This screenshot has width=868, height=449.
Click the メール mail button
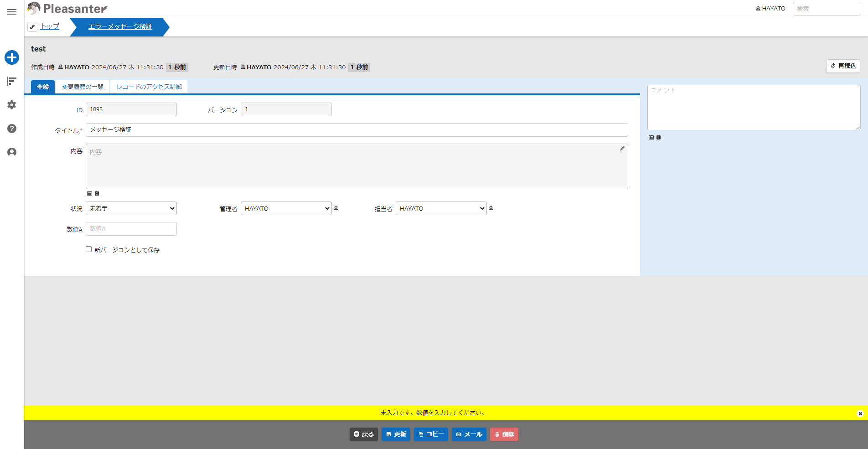click(x=469, y=434)
